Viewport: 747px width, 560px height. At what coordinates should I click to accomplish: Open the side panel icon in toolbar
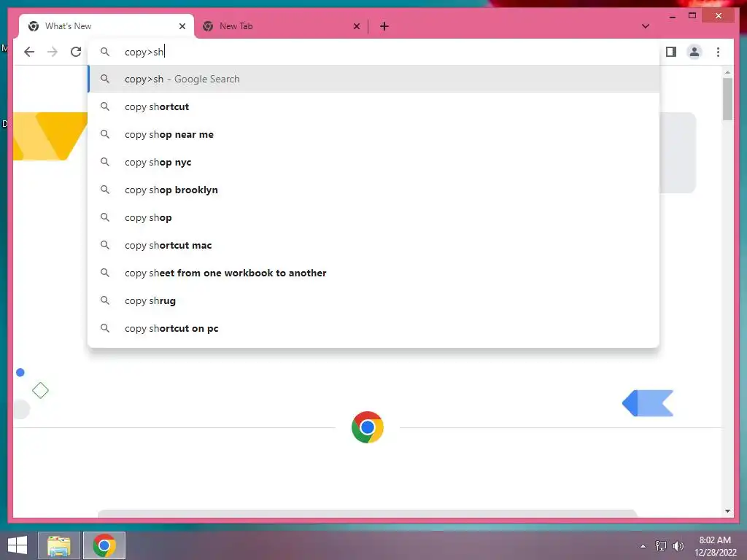pos(671,52)
